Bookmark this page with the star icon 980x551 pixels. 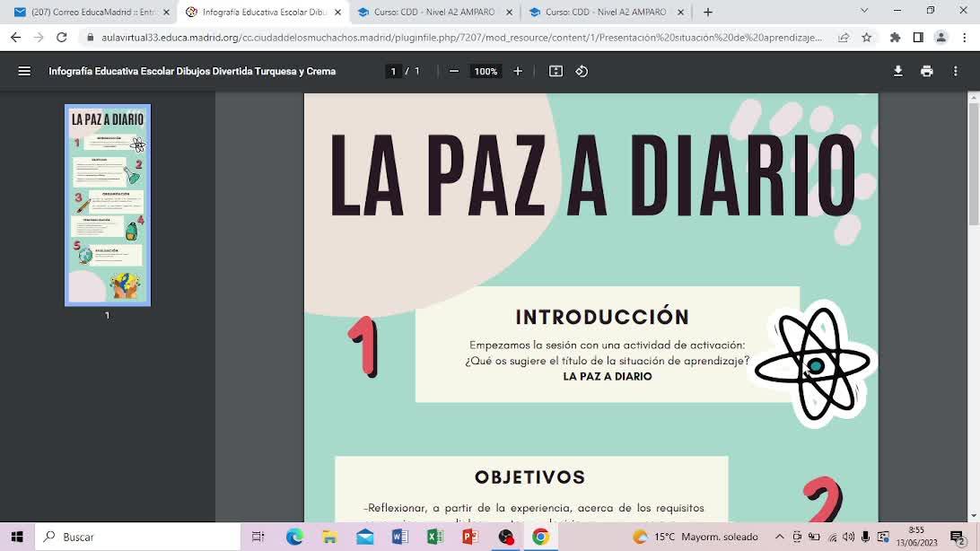pos(867,38)
